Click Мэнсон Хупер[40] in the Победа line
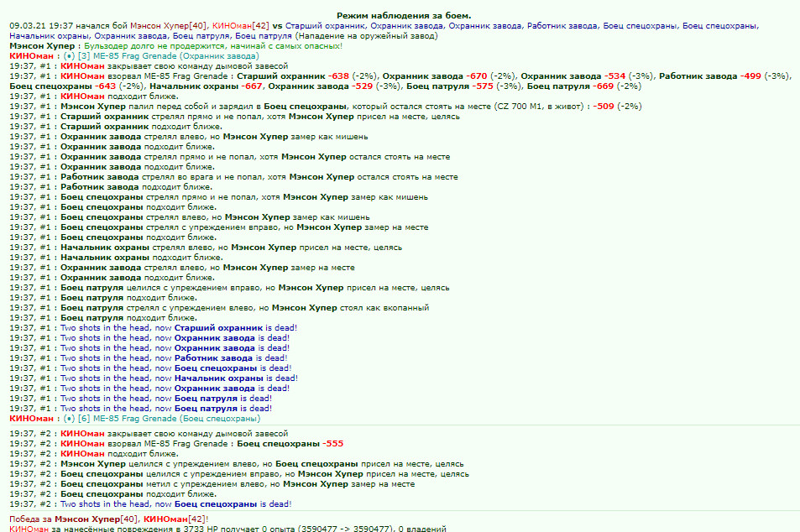 pos(97,519)
